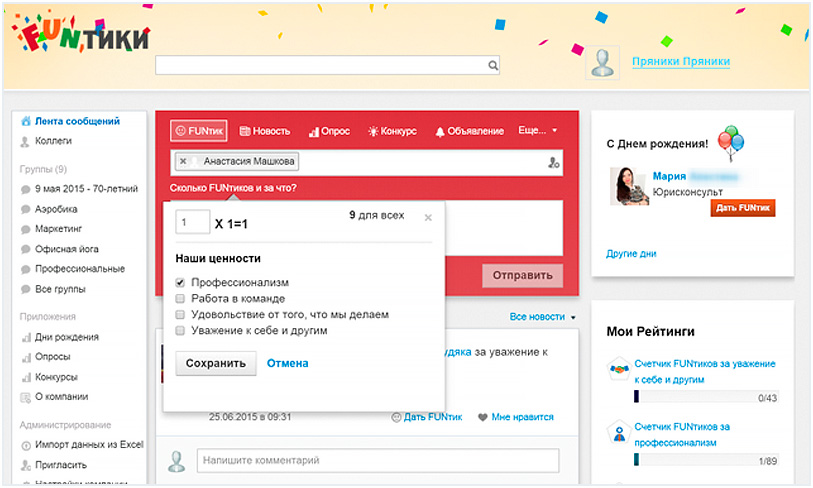This screenshot has width=813, height=488.
Task: Click the FUNтик quantity input field
Action: pos(192,222)
